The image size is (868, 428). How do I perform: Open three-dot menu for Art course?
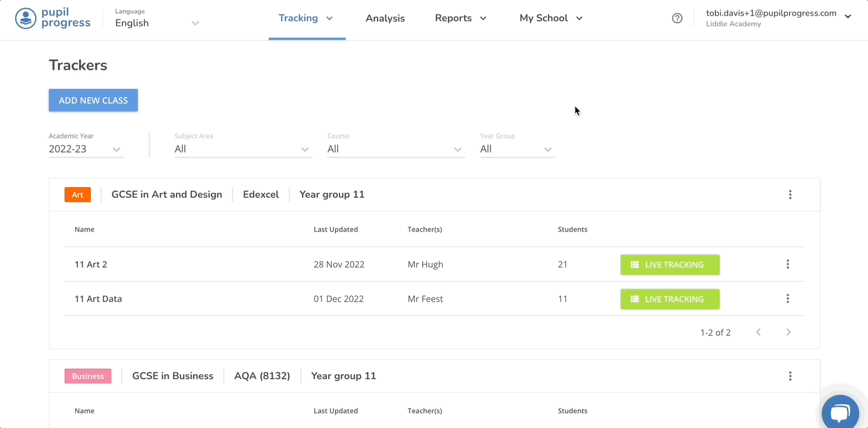pos(790,195)
